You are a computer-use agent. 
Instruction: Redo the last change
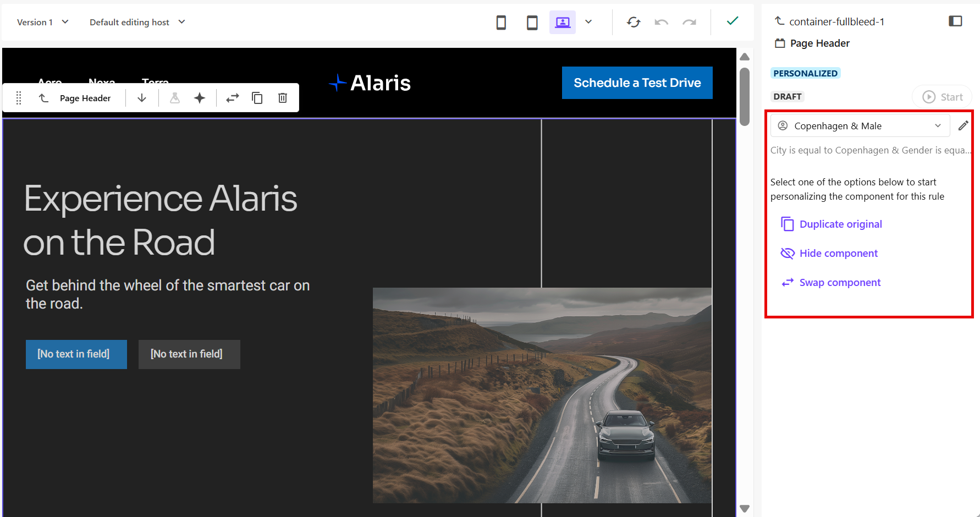coord(689,22)
